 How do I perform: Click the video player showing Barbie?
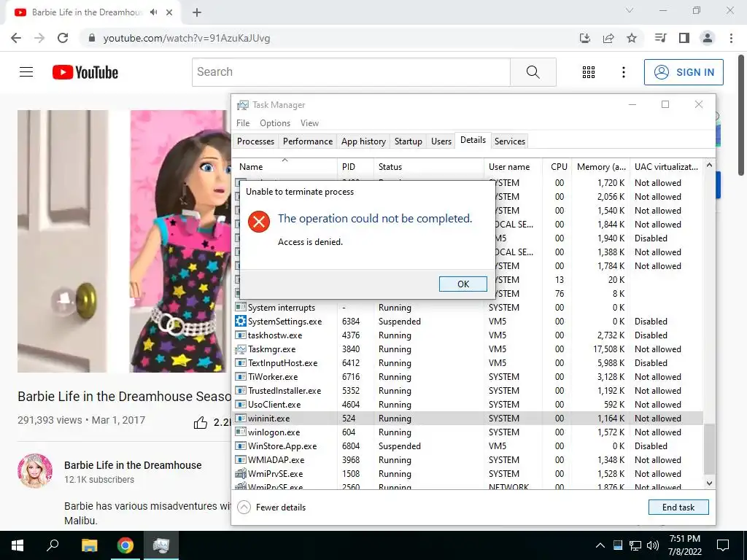124,241
